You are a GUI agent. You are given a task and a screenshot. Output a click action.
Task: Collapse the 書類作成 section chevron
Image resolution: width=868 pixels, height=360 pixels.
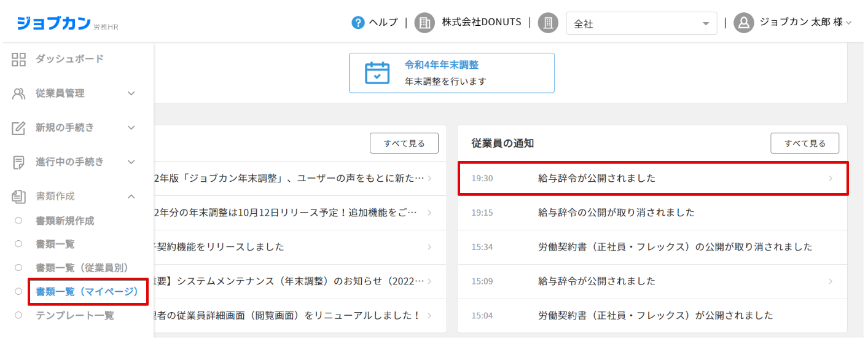pos(131,197)
